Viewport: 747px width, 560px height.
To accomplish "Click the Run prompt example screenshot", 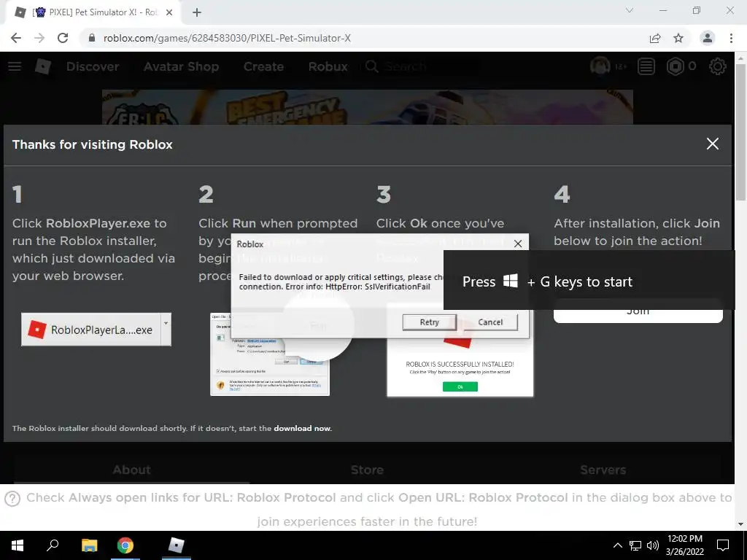I will click(270, 354).
